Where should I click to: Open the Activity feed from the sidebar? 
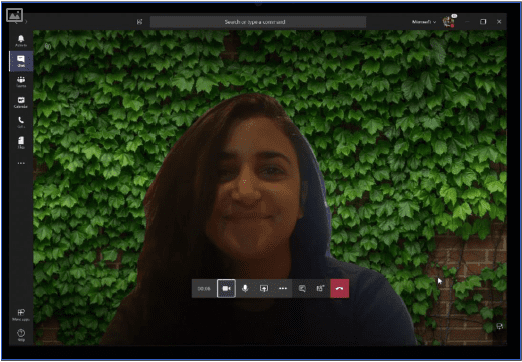(x=21, y=41)
